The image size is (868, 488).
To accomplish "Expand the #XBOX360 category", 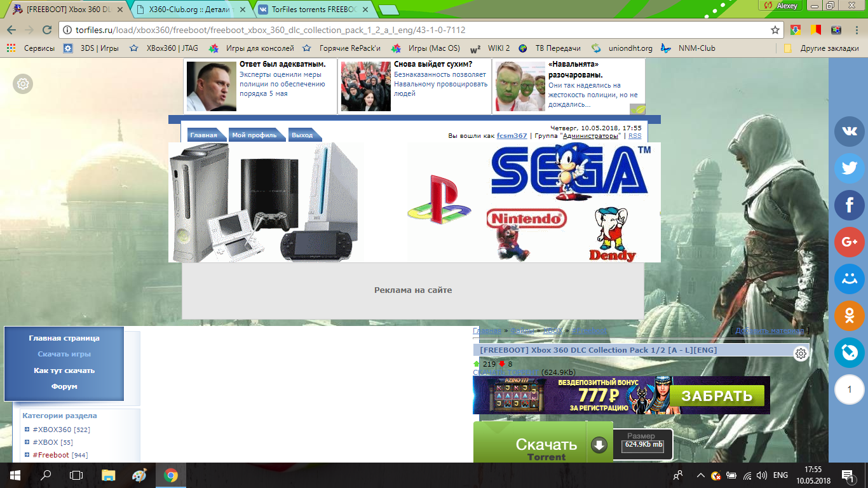I will click(27, 430).
